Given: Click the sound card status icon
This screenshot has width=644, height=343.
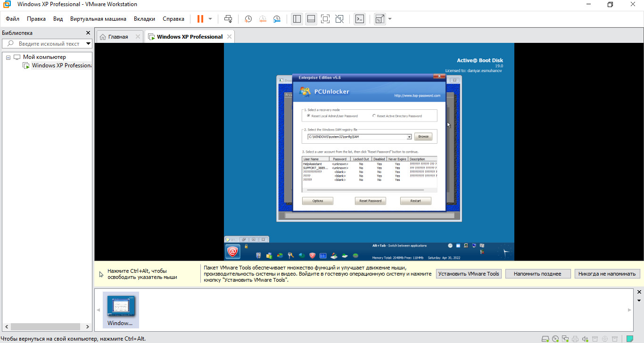Looking at the screenshot, I should pos(585,338).
